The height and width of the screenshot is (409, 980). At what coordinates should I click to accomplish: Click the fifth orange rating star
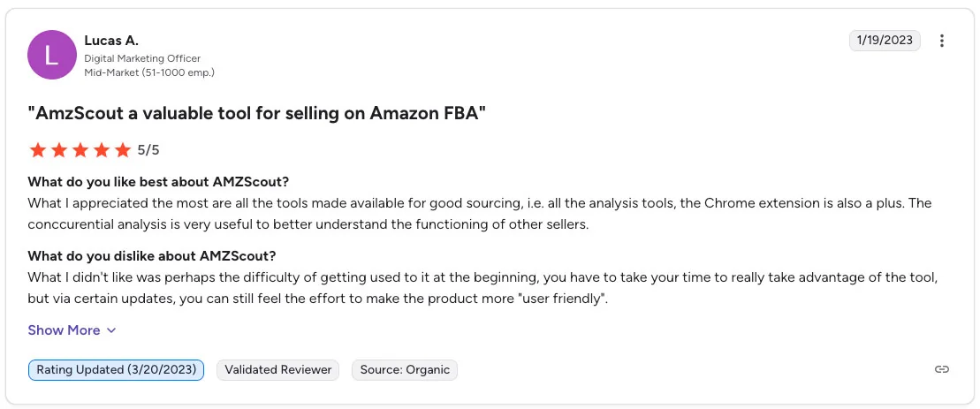pos(123,150)
